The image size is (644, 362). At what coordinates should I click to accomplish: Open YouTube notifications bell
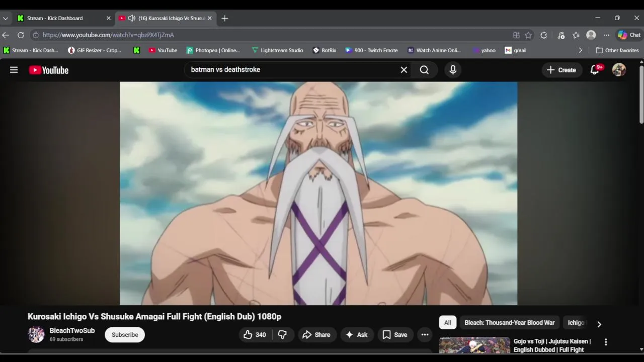click(x=595, y=70)
